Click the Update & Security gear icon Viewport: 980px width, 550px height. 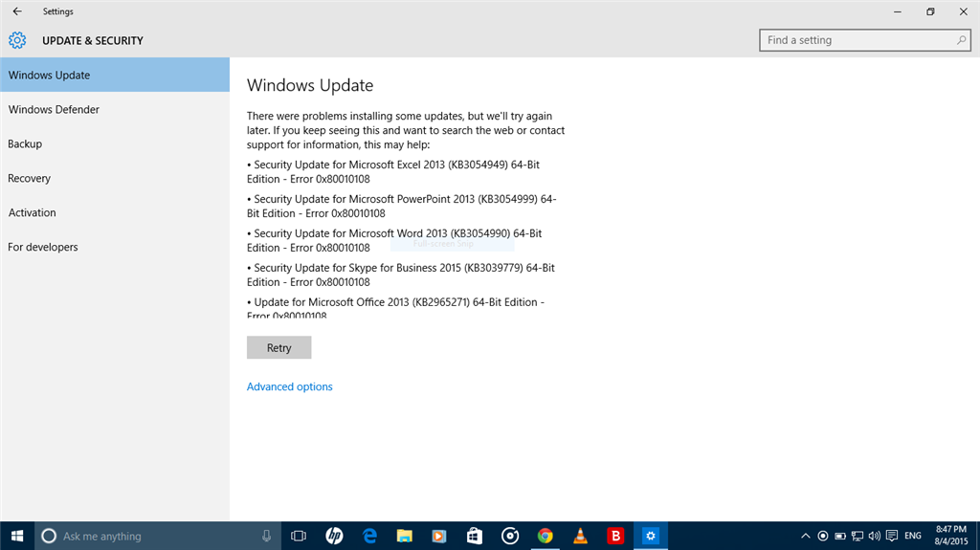pos(17,40)
